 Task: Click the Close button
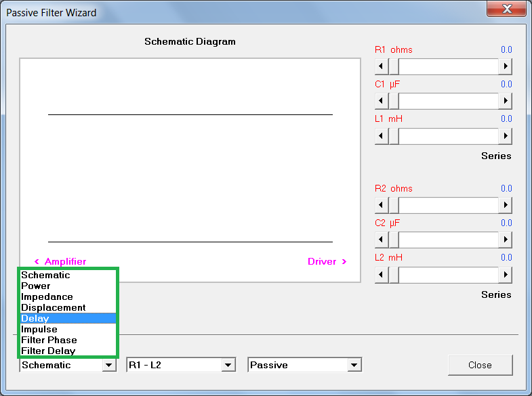point(480,365)
